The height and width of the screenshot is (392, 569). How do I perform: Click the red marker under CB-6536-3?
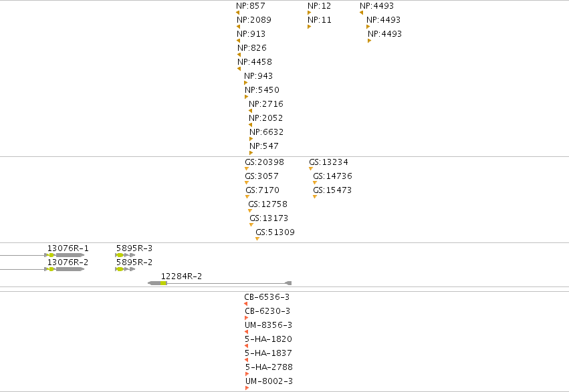(x=246, y=304)
